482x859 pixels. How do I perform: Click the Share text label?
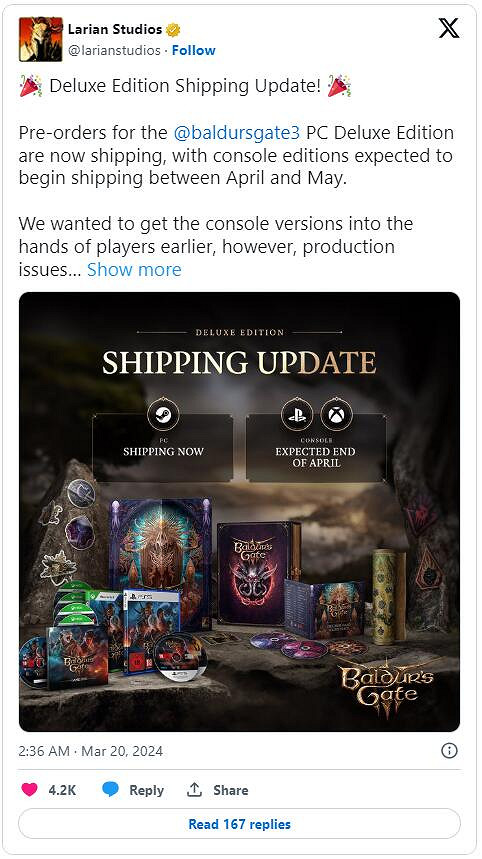[x=231, y=790]
